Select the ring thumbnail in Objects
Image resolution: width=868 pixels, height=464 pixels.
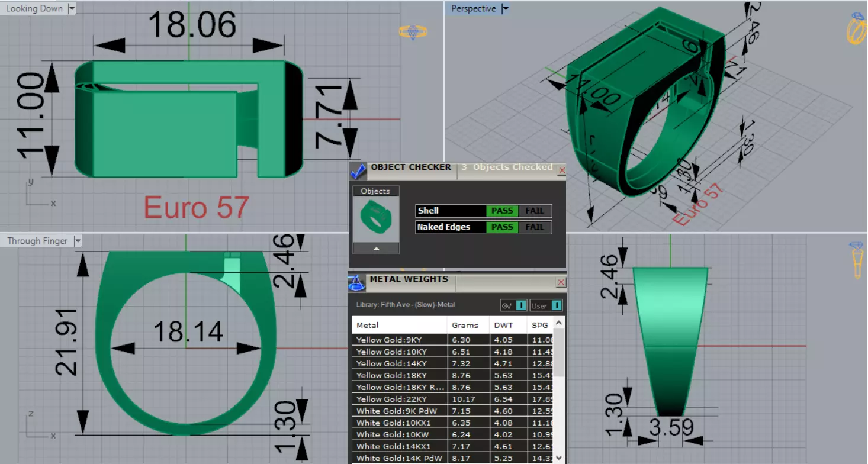coord(376,220)
